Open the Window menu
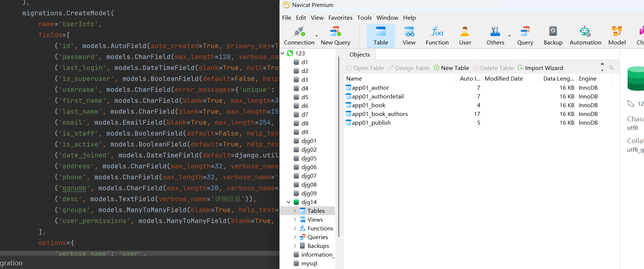 point(387,17)
